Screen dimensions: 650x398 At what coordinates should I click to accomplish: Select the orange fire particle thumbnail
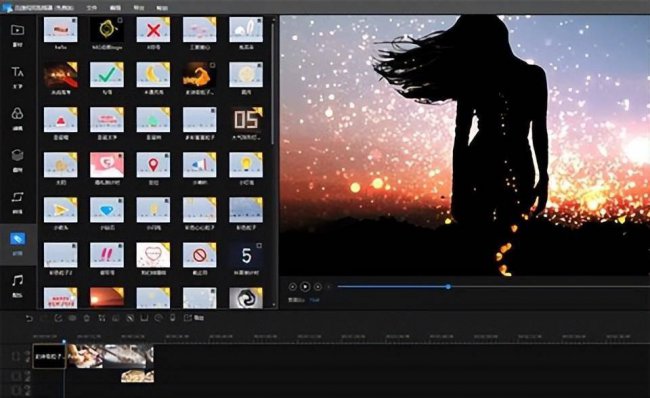[x=200, y=75]
